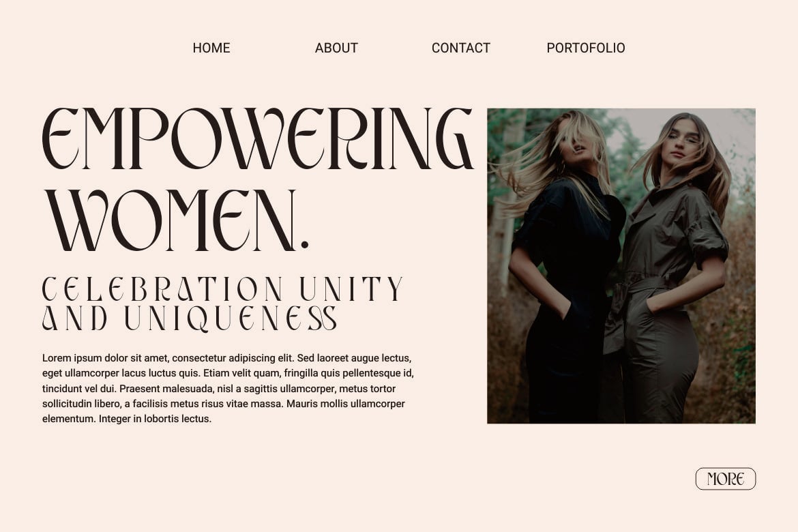Viewport: 798px width, 532px height.
Task: Click the EMPOWERING headline word
Action: (x=258, y=138)
